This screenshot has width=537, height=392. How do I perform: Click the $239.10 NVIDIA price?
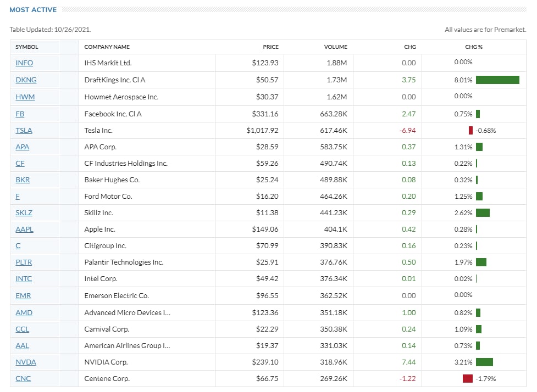[x=265, y=362]
